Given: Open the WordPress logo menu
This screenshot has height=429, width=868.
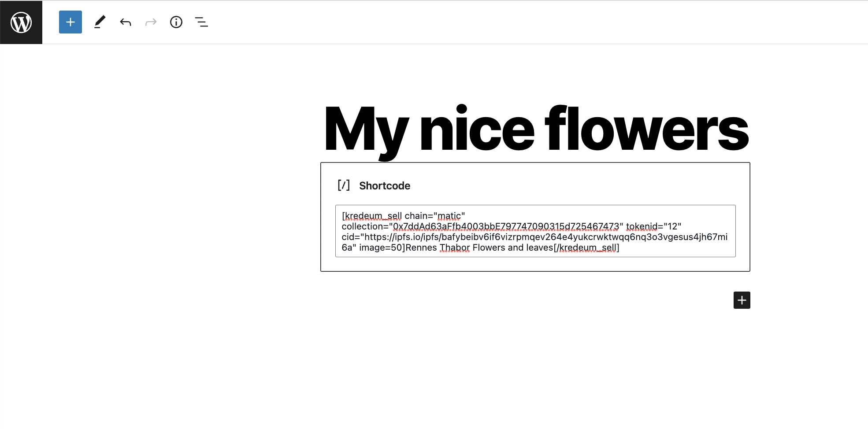Looking at the screenshot, I should [21, 22].
